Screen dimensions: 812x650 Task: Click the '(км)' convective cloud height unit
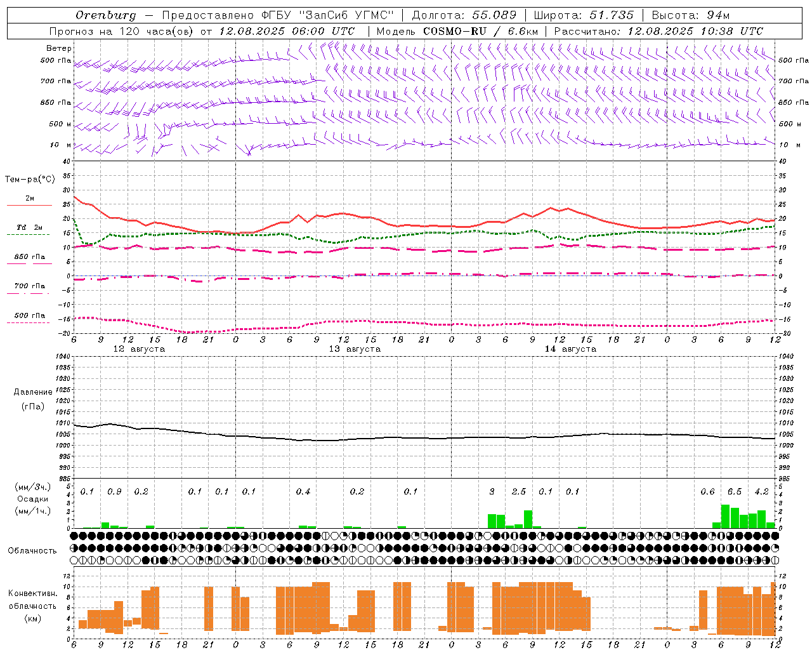coord(33,619)
